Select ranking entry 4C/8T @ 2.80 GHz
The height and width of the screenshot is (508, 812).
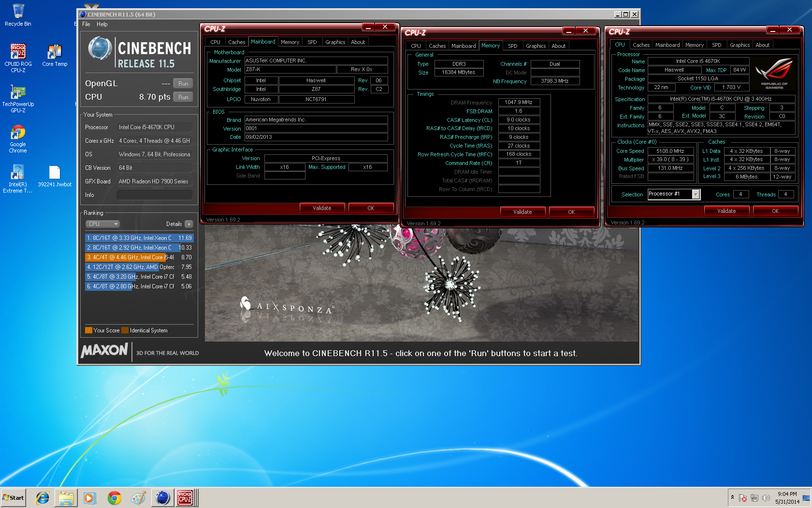[x=139, y=286]
